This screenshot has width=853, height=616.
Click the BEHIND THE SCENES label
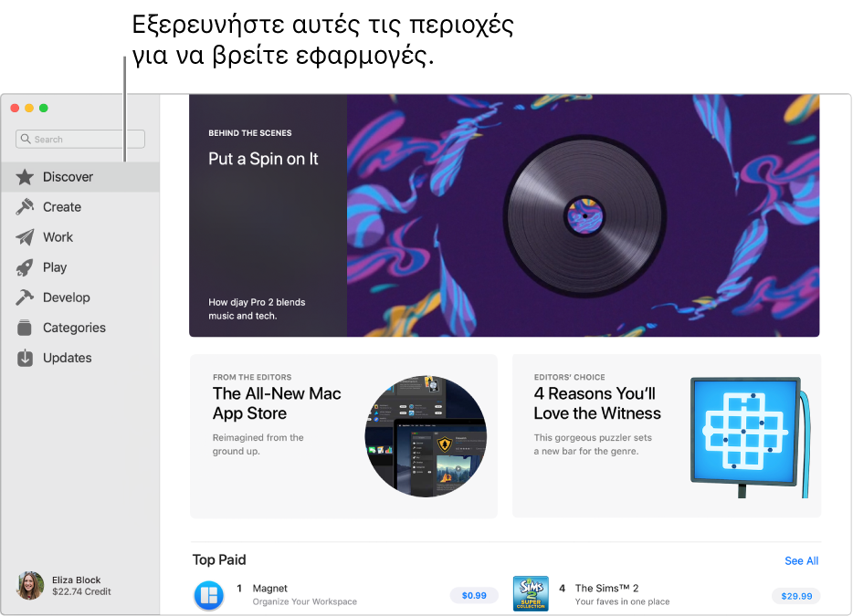(x=249, y=133)
